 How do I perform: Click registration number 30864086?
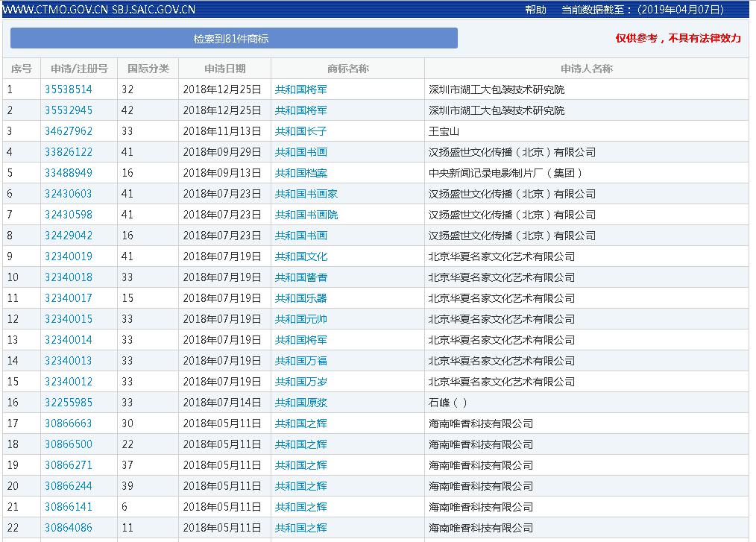click(x=69, y=528)
